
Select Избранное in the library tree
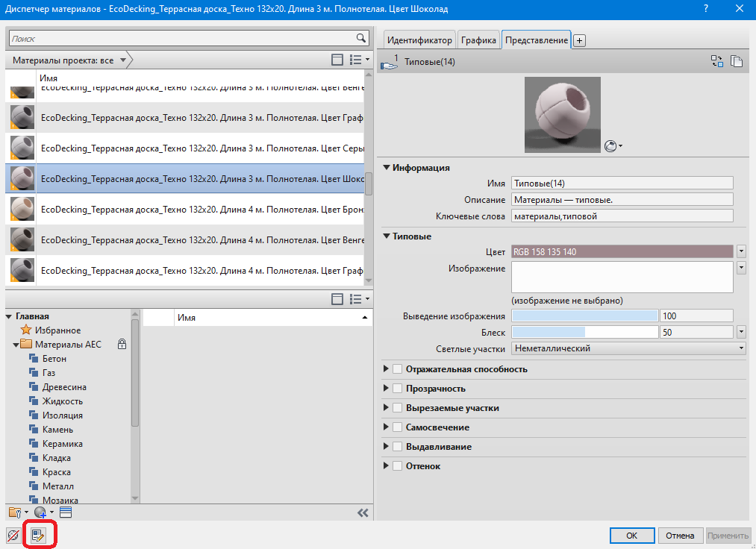point(58,330)
